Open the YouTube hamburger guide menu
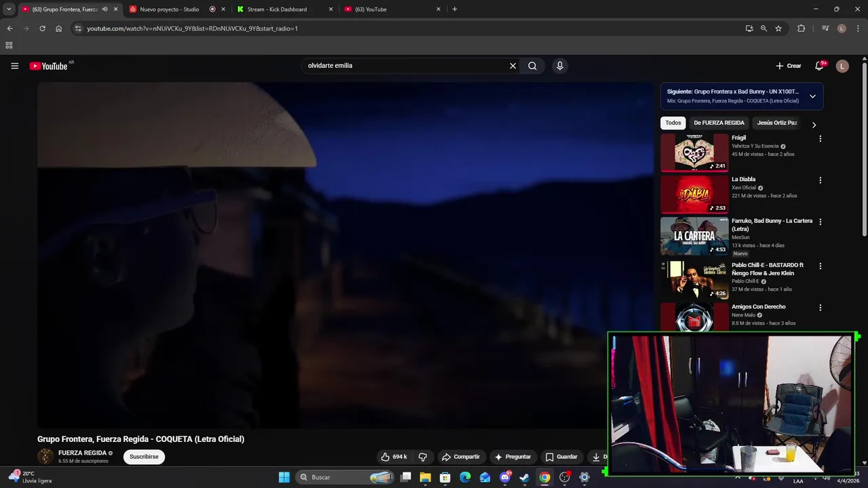 coord(14,66)
